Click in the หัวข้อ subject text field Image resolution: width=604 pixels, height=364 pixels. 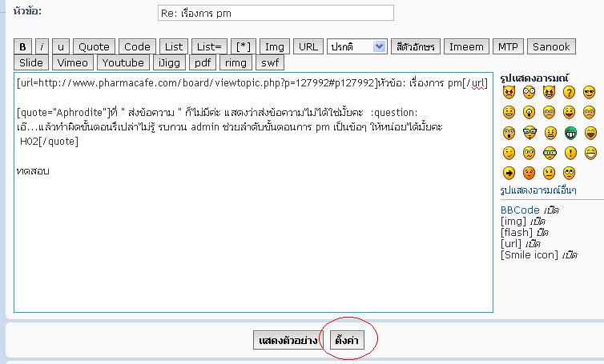click(276, 13)
